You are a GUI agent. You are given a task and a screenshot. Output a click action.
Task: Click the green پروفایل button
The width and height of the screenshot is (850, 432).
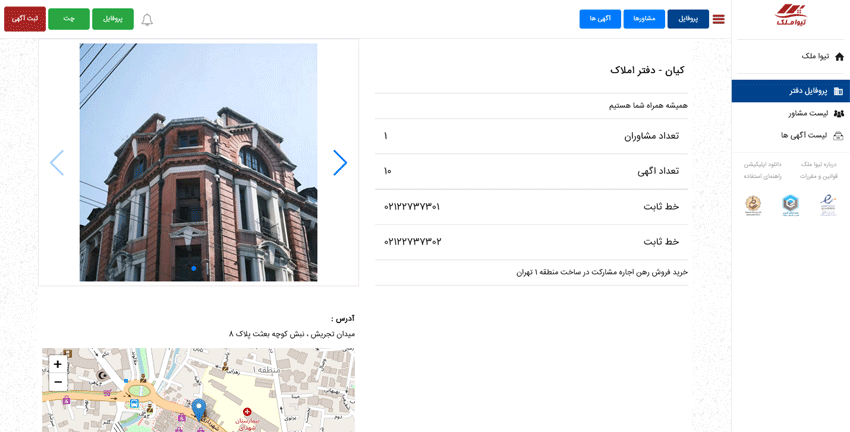(x=113, y=18)
